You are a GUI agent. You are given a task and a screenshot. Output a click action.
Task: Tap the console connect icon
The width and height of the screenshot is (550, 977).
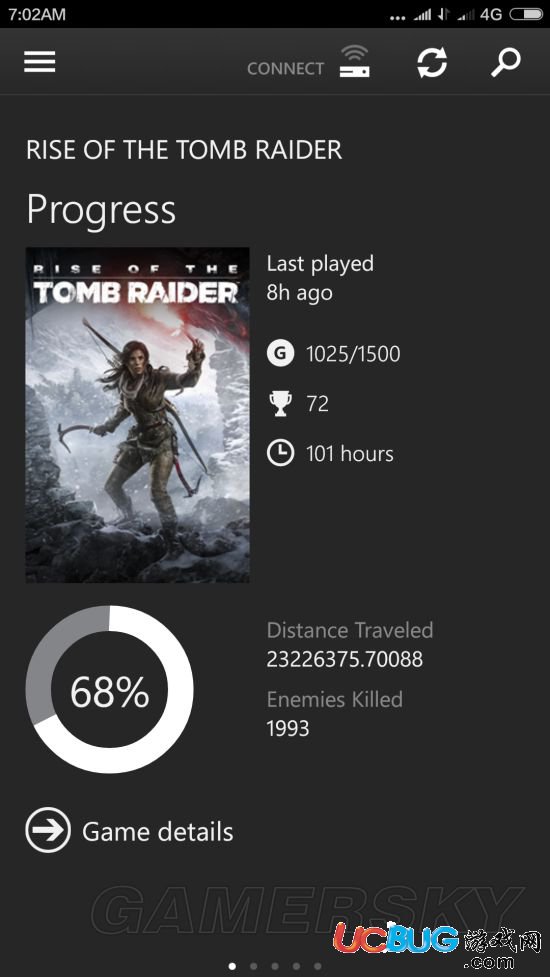pos(354,62)
